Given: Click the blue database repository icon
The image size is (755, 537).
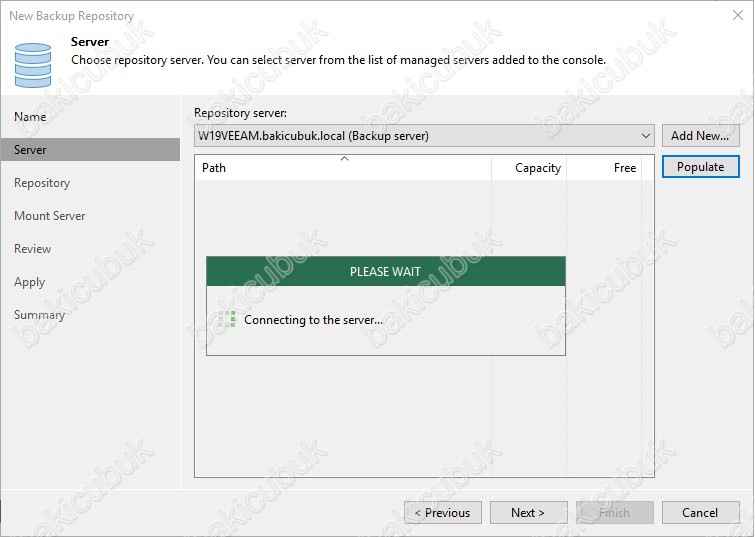Looking at the screenshot, I should click(33, 65).
